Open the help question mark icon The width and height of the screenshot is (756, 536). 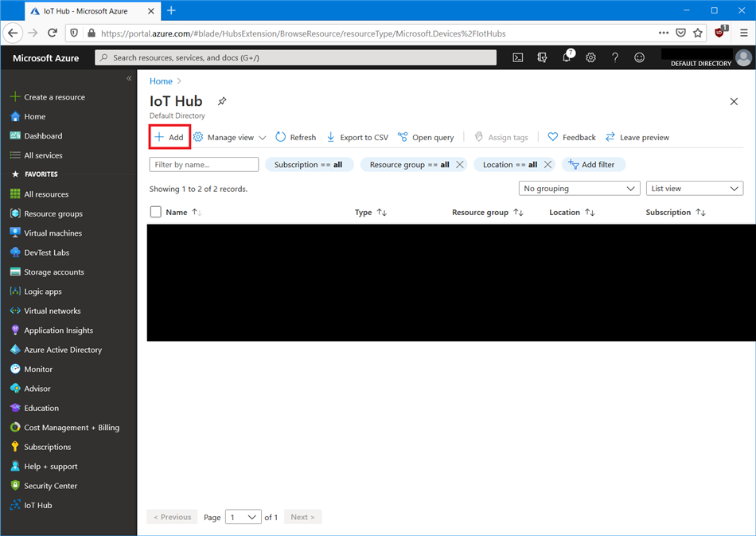coord(614,58)
